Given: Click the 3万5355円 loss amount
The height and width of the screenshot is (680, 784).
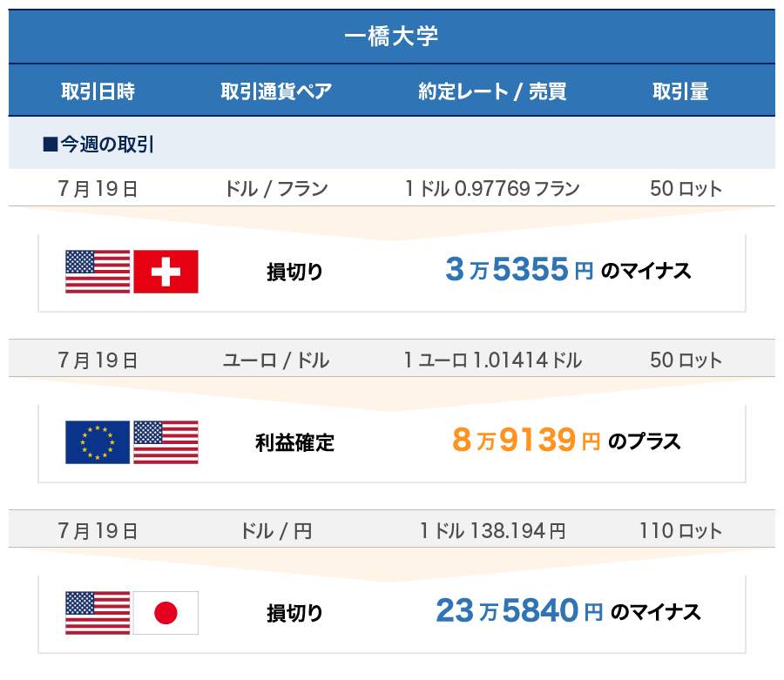Looking at the screenshot, I should [519, 271].
